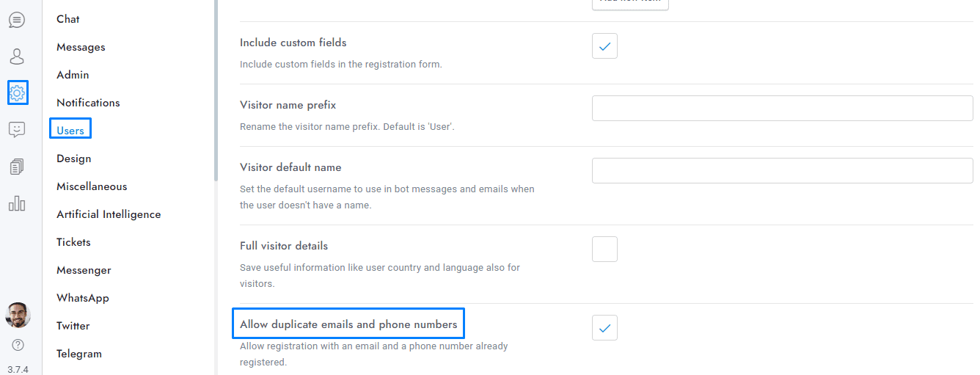The height and width of the screenshot is (375, 980).
Task: Click the agent profile avatar
Action: 18,315
